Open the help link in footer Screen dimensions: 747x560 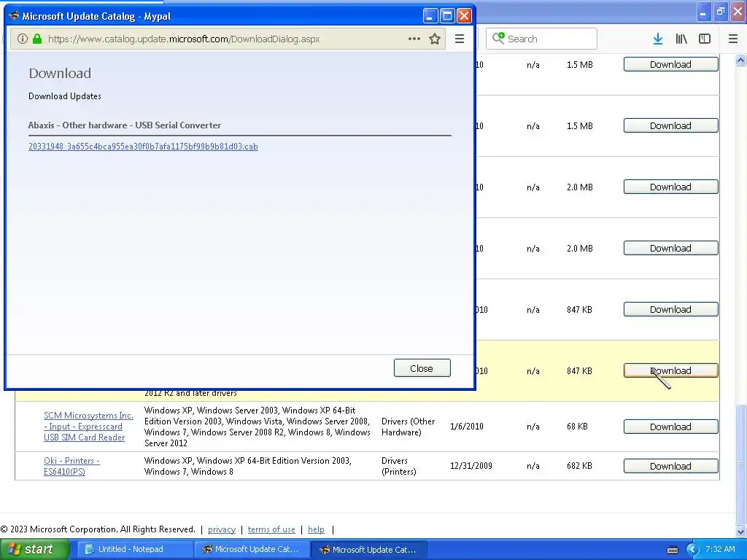coord(316,529)
